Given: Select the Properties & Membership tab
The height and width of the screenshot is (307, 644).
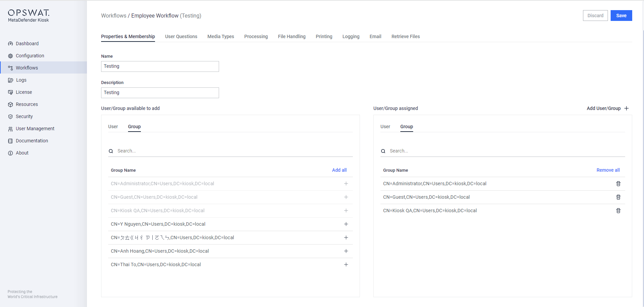Looking at the screenshot, I should (128, 36).
